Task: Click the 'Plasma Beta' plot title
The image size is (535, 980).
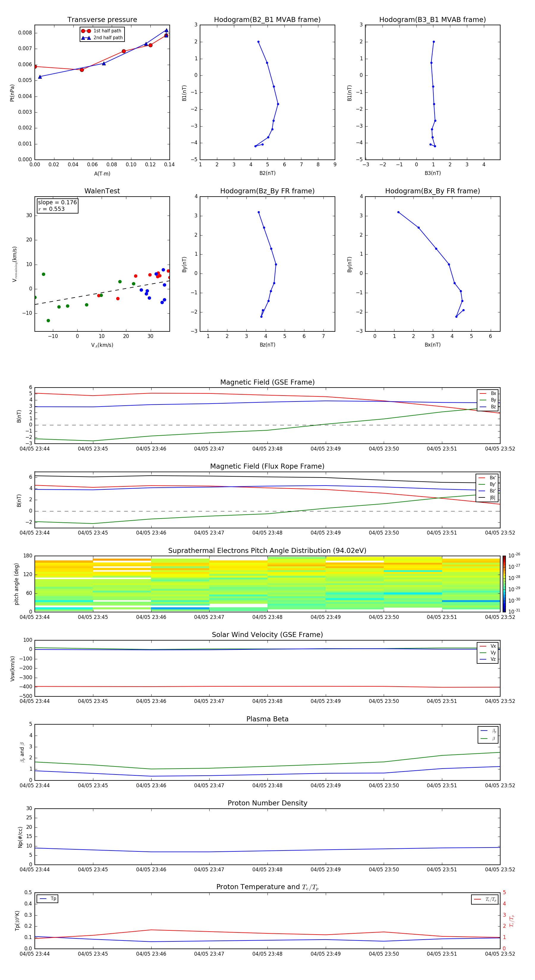Action: tap(267, 719)
